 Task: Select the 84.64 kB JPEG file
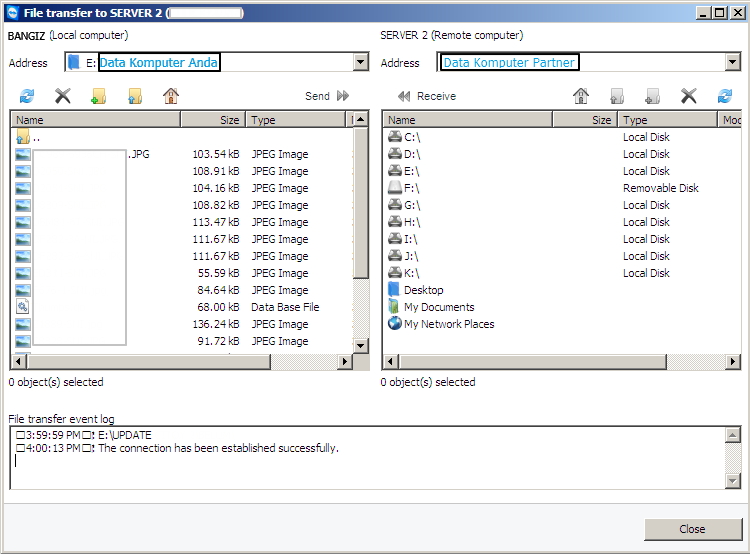[182, 290]
